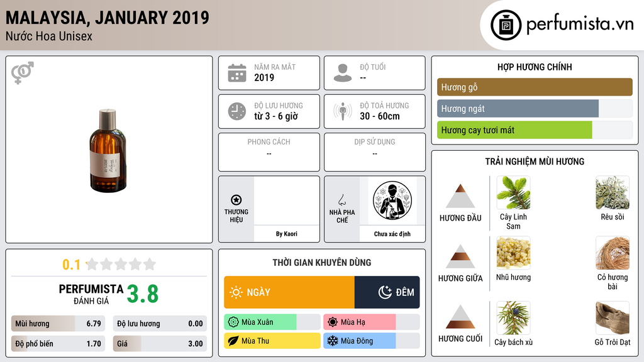
Task: Click the perfumista.vn perfume bottle logo
Action: point(506,25)
